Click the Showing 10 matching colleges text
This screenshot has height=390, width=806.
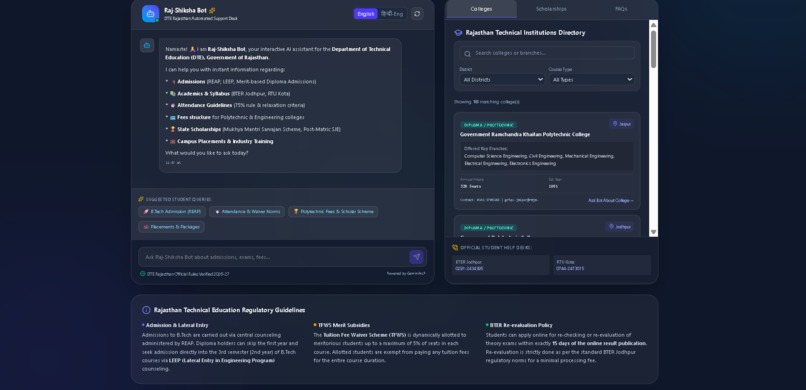coord(486,102)
